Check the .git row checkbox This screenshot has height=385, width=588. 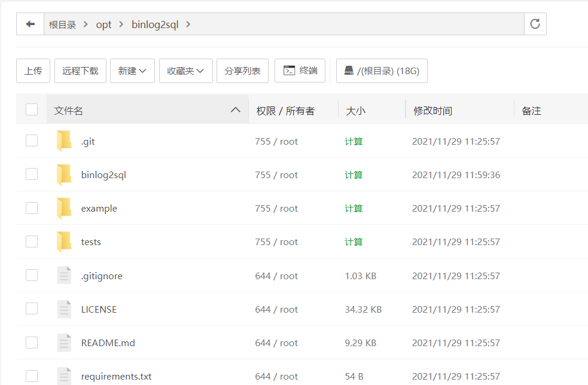point(32,140)
